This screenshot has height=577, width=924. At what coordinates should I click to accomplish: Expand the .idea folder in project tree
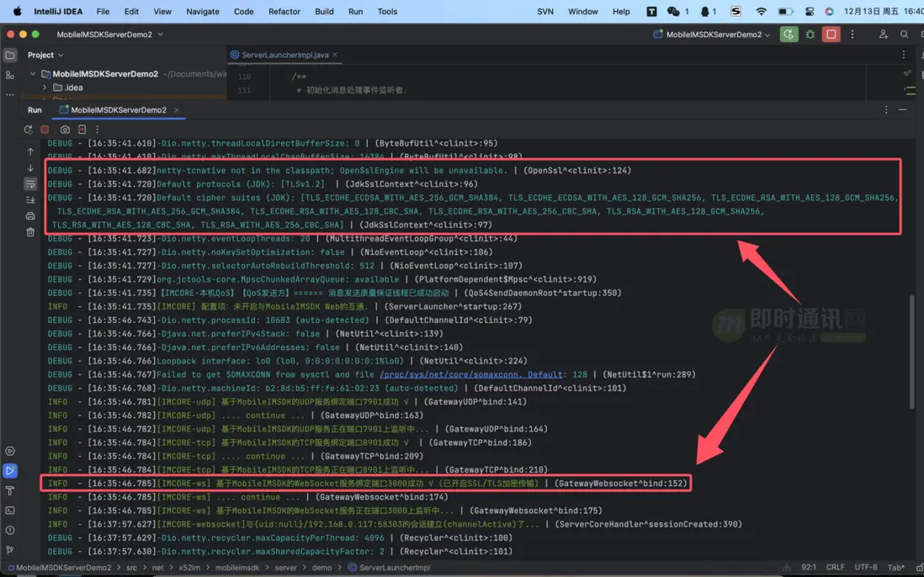pos(45,87)
